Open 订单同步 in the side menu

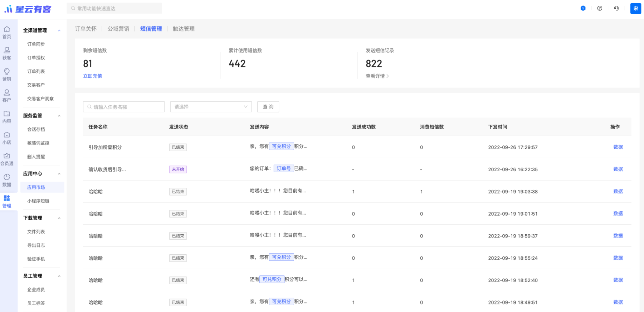36,44
